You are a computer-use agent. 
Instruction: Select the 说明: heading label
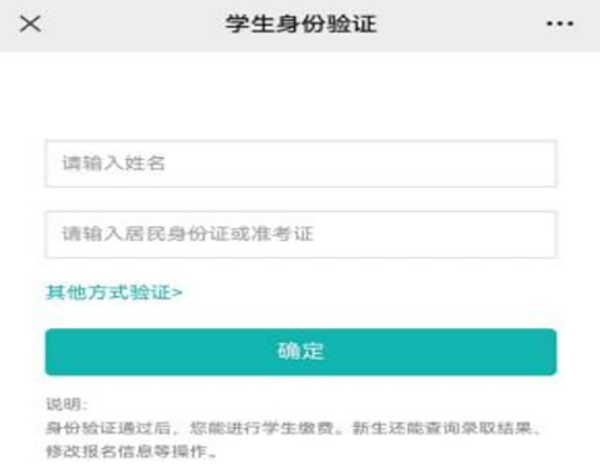(67, 405)
